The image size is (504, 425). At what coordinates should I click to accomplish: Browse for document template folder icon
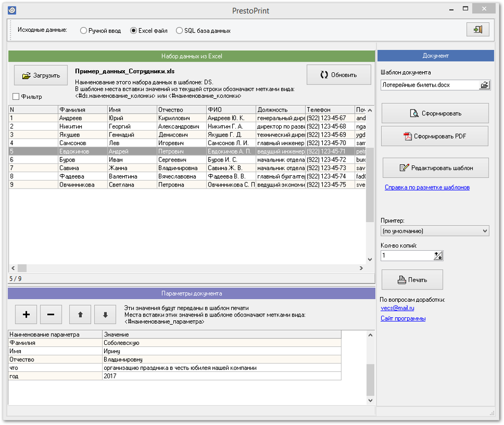484,85
